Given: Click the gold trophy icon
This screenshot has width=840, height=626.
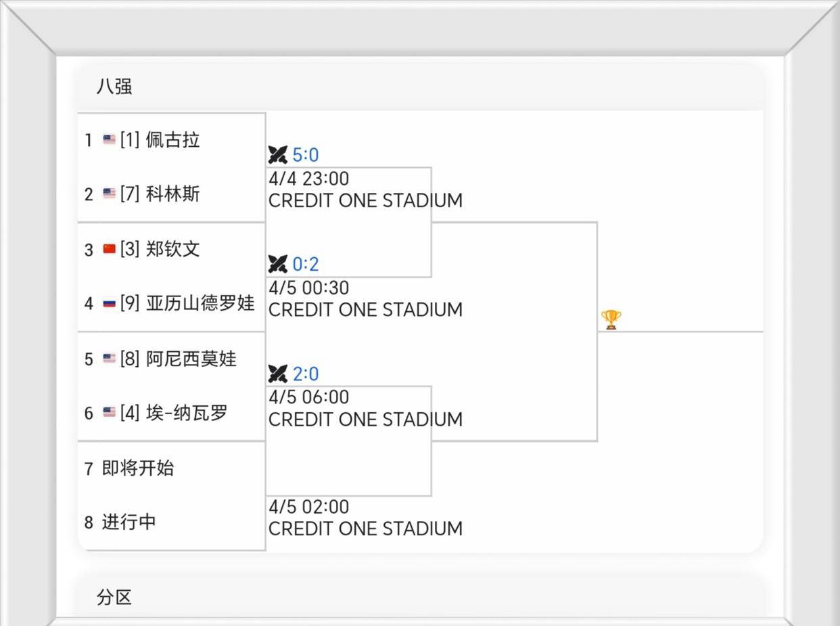Looking at the screenshot, I should point(611,319).
